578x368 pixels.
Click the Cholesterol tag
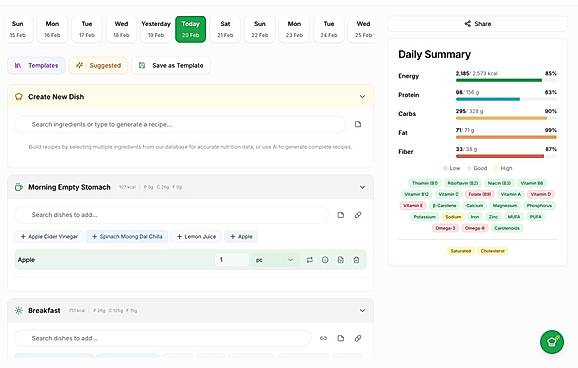[492, 251]
